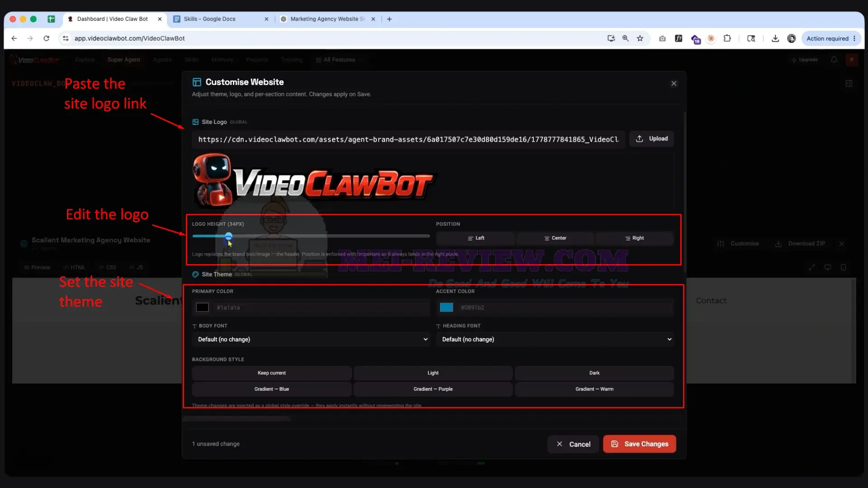Click the Site Logo URL input field
Image resolution: width=868 pixels, height=488 pixels.
click(x=408, y=139)
